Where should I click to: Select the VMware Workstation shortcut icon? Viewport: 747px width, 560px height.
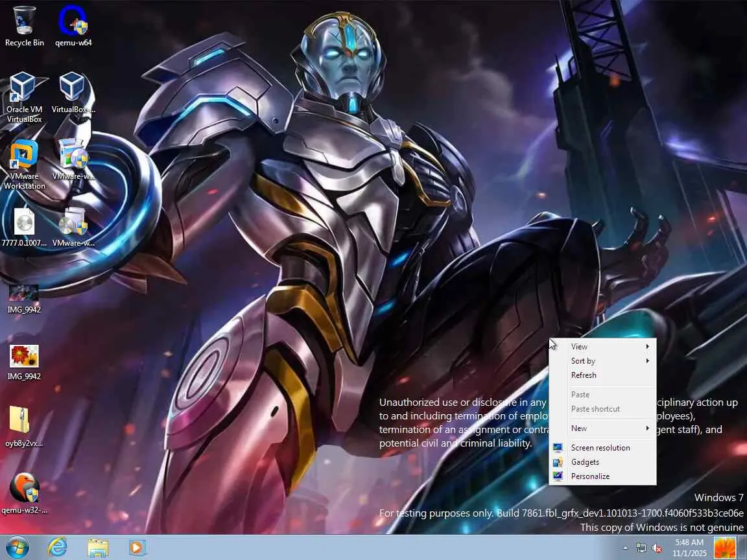coord(24,164)
